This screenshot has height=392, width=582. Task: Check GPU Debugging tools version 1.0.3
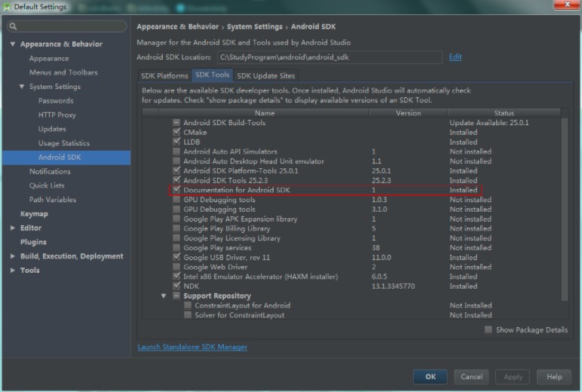click(176, 200)
